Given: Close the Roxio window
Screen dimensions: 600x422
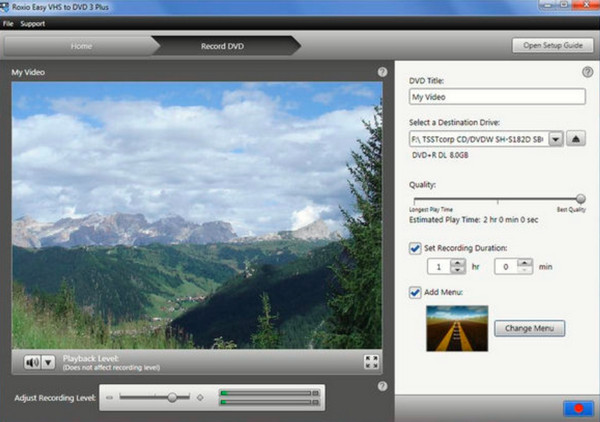Looking at the screenshot, I should tap(587, 5).
